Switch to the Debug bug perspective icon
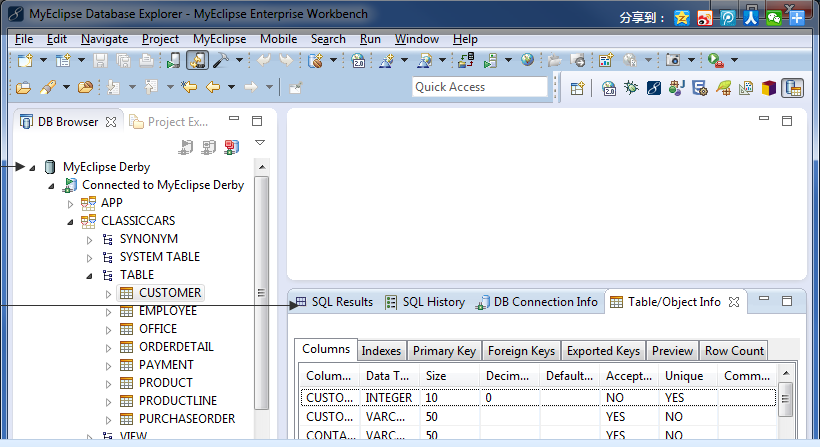 pos(631,88)
